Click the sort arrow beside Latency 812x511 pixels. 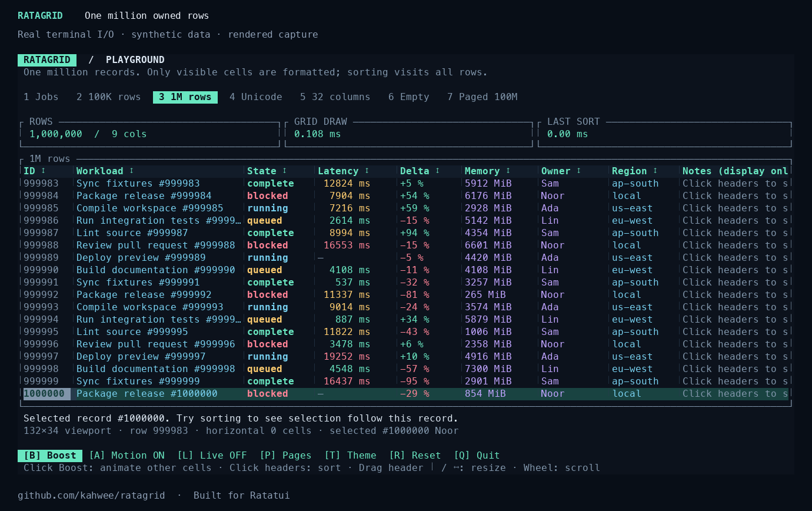coord(367,171)
